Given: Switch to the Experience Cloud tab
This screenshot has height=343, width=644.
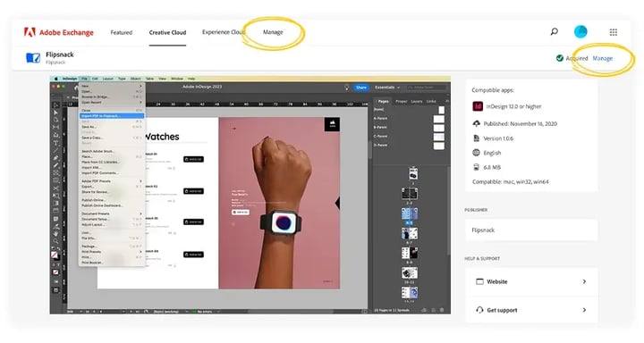Looking at the screenshot, I should click(223, 32).
